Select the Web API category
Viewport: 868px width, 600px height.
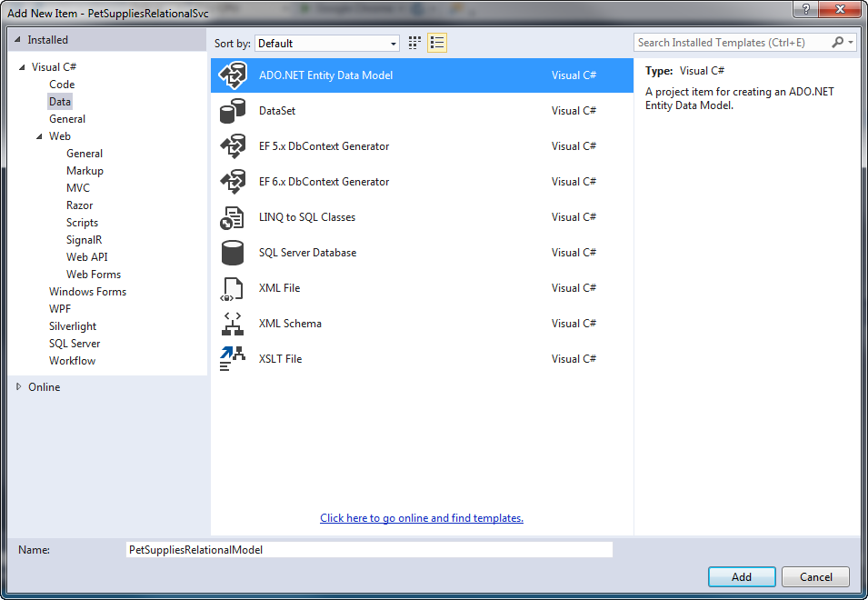[86, 257]
